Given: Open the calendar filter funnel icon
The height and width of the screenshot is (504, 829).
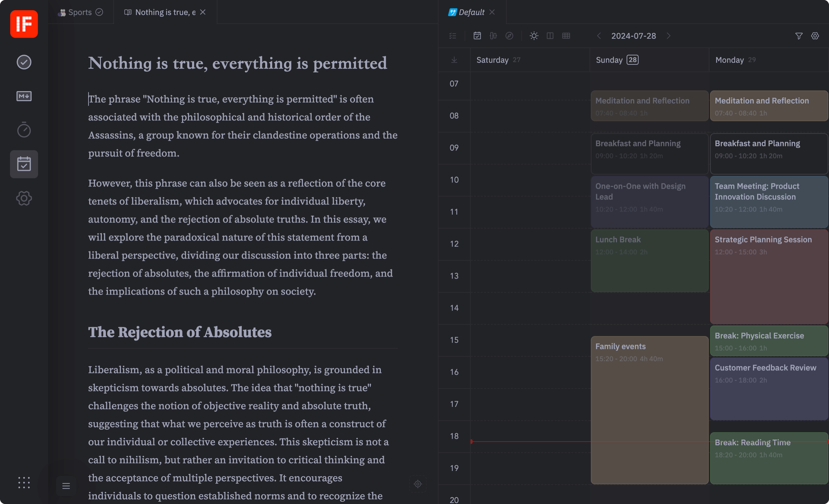Looking at the screenshot, I should tap(799, 36).
